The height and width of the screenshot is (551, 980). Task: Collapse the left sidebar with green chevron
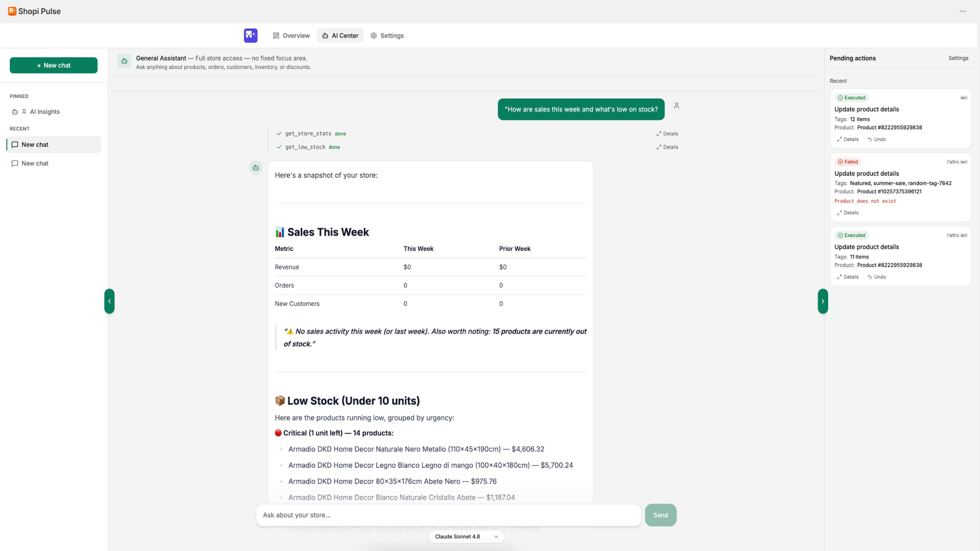(109, 301)
